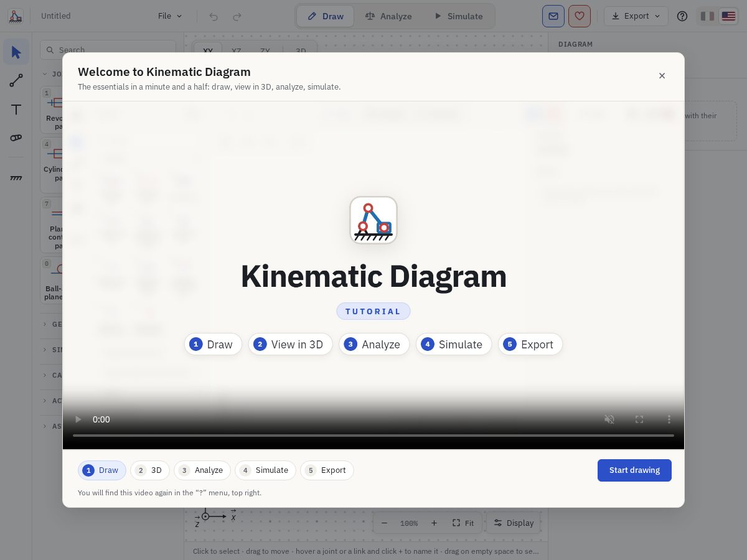Select the XY view tab
Image resolution: width=747 pixels, height=560 pixels.
point(209,51)
